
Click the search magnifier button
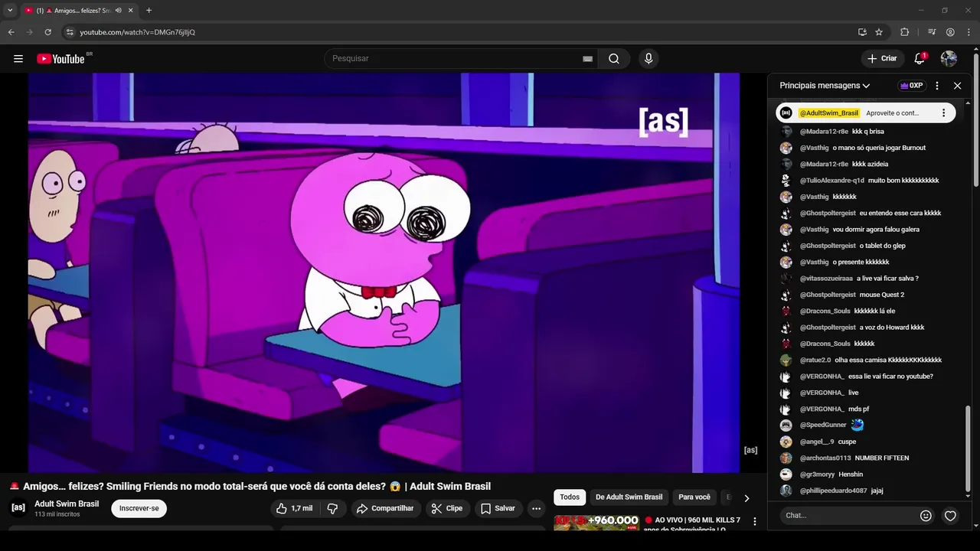coord(614,59)
